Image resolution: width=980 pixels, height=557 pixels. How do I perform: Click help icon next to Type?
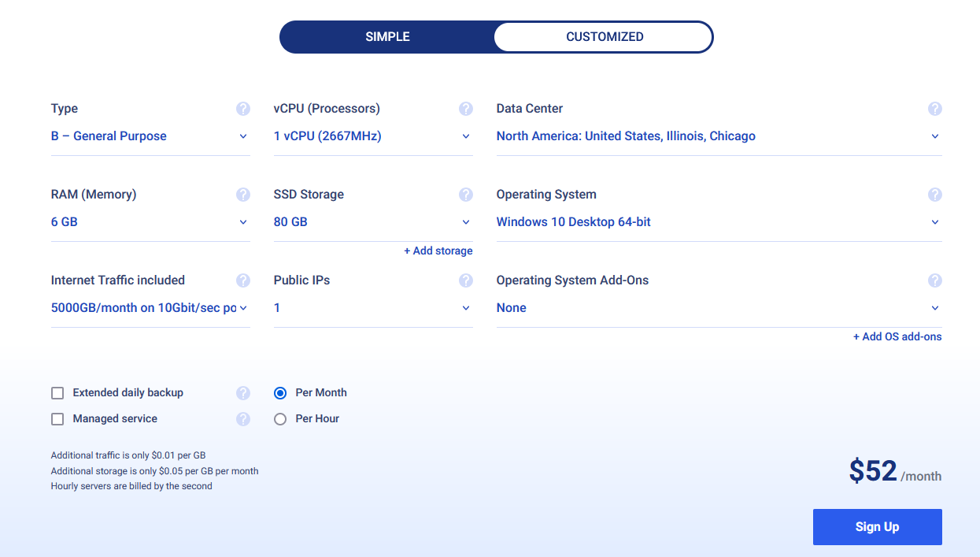tap(243, 109)
